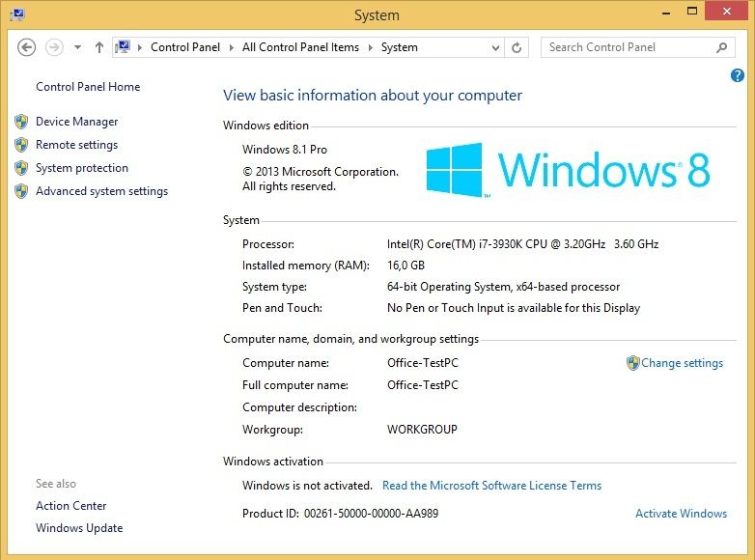Open the address bar history dropdown

tap(495, 47)
